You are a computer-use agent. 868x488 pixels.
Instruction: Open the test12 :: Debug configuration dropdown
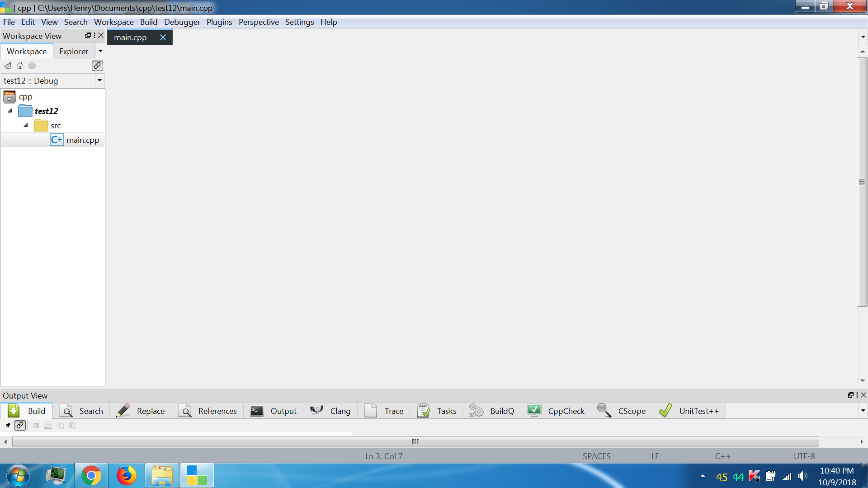tap(99, 80)
